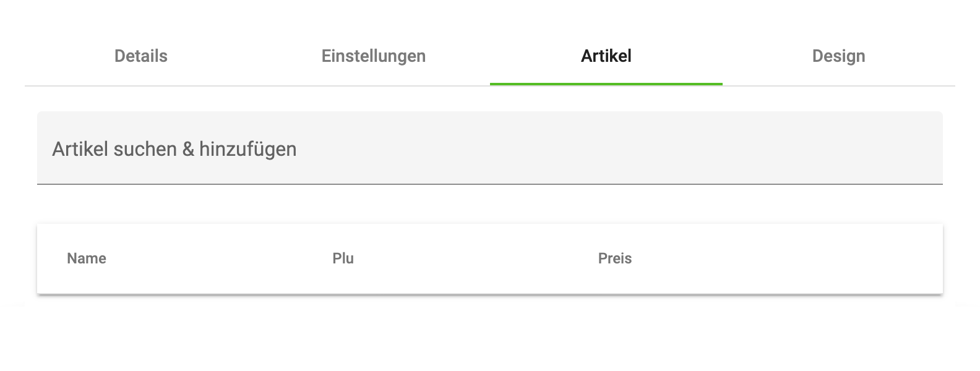Click the Plu column header

(342, 258)
